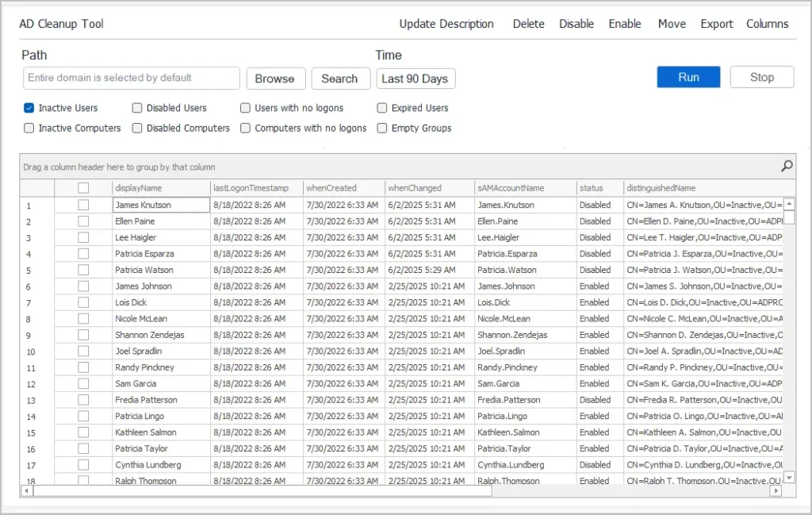Viewport: 812px width, 515px height.
Task: Choose Disable from the top menu
Action: click(x=576, y=24)
